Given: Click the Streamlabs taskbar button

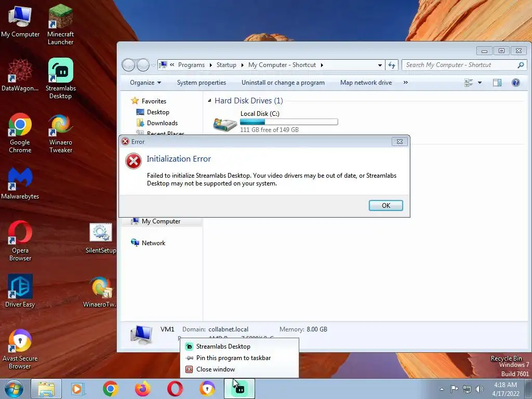Looking at the screenshot, I should click(239, 389).
